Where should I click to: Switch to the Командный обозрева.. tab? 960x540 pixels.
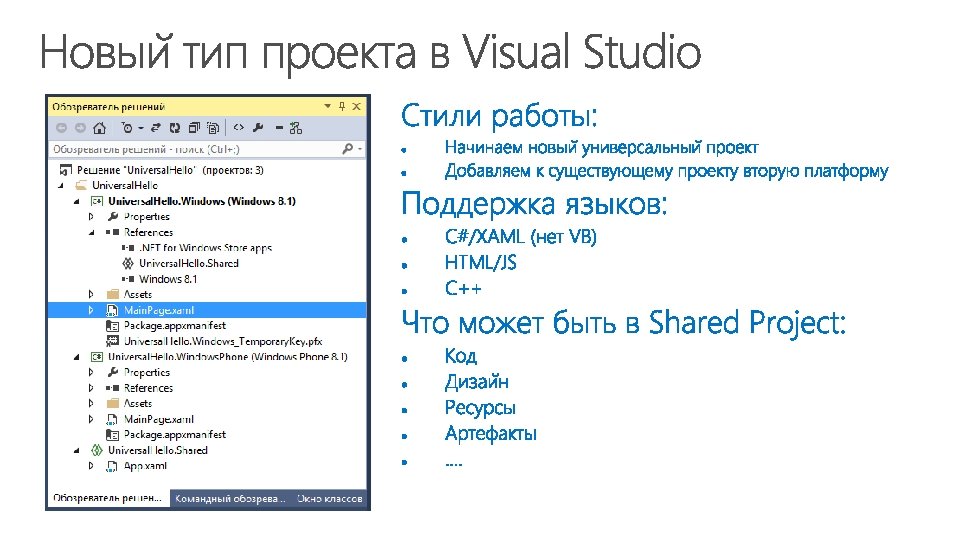point(230,499)
